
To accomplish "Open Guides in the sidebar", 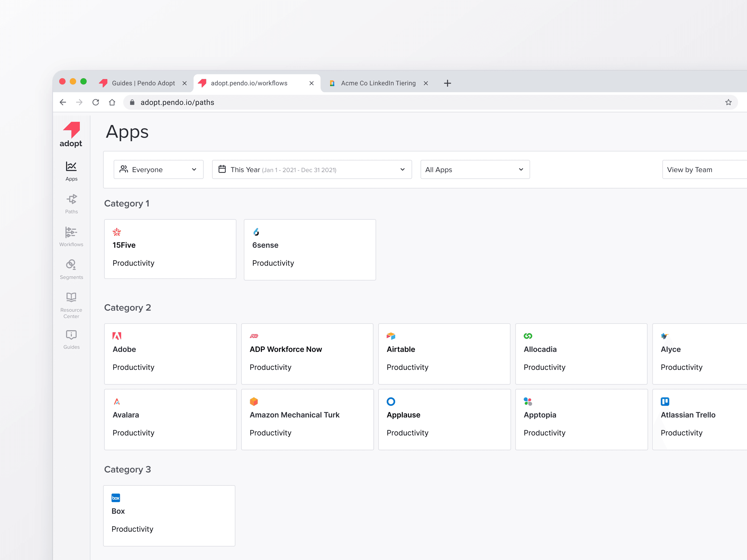I will pos(71,339).
